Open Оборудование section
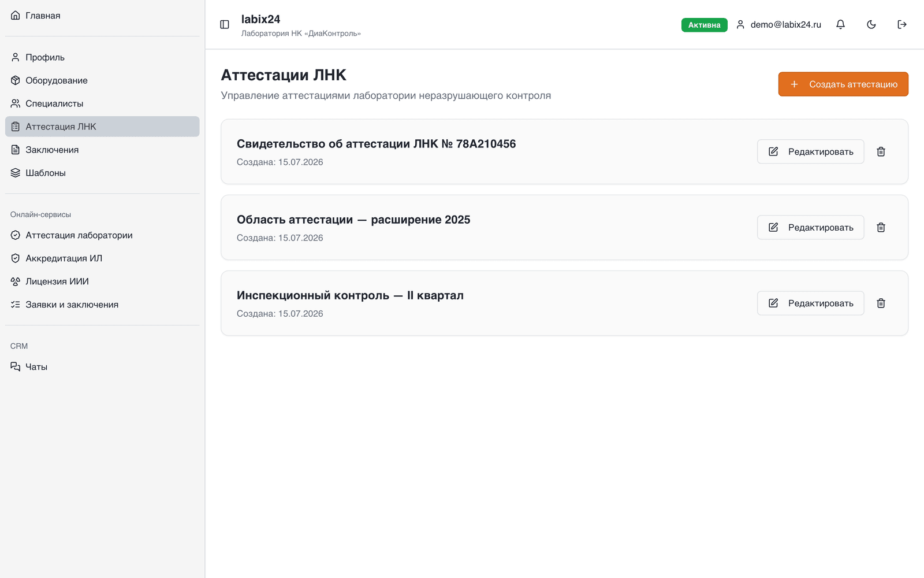924x578 pixels. pyautogui.click(x=102, y=80)
